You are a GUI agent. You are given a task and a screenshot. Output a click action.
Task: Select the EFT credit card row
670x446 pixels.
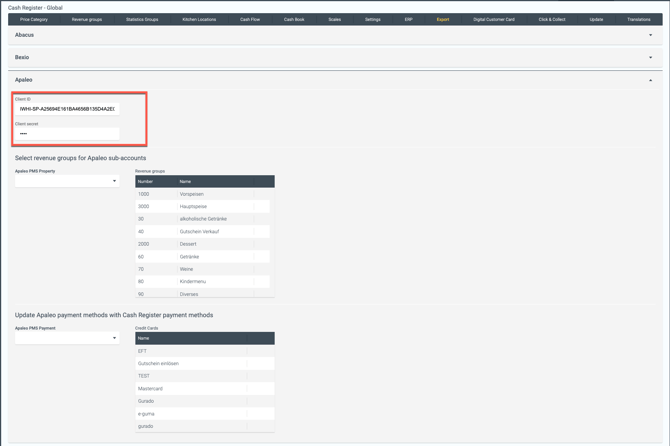tap(205, 351)
